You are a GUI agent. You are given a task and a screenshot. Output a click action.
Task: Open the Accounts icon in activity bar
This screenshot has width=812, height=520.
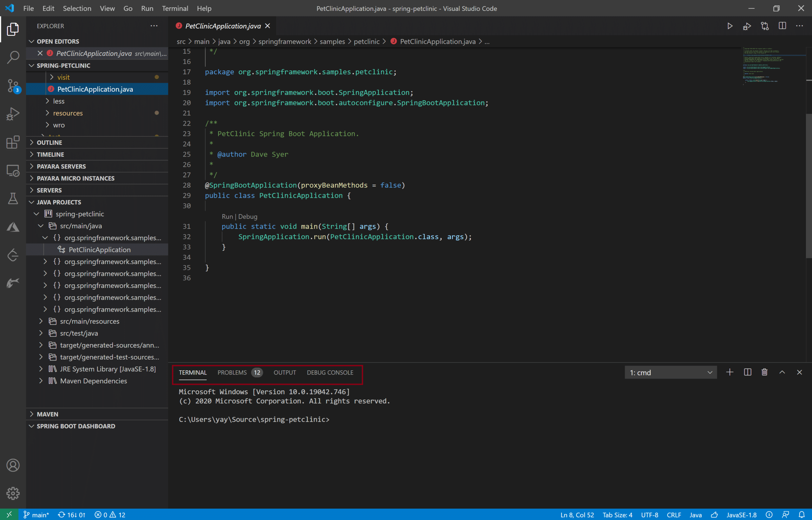coord(13,465)
